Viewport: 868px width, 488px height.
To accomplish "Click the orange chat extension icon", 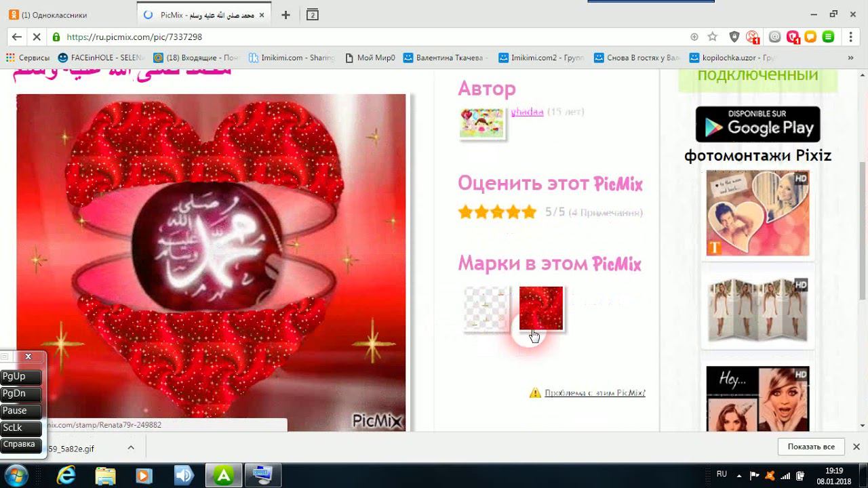I will click(810, 37).
